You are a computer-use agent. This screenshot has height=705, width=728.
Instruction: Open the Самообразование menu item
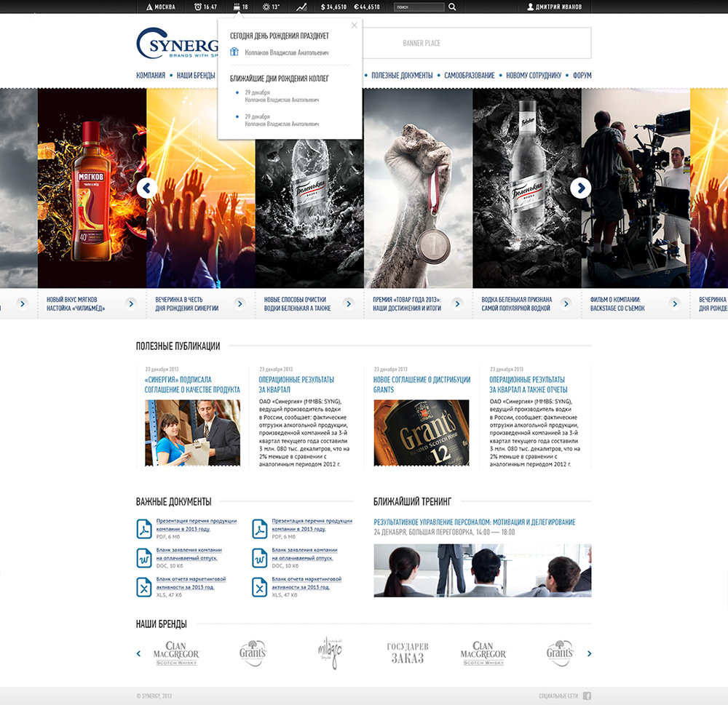[x=470, y=75]
